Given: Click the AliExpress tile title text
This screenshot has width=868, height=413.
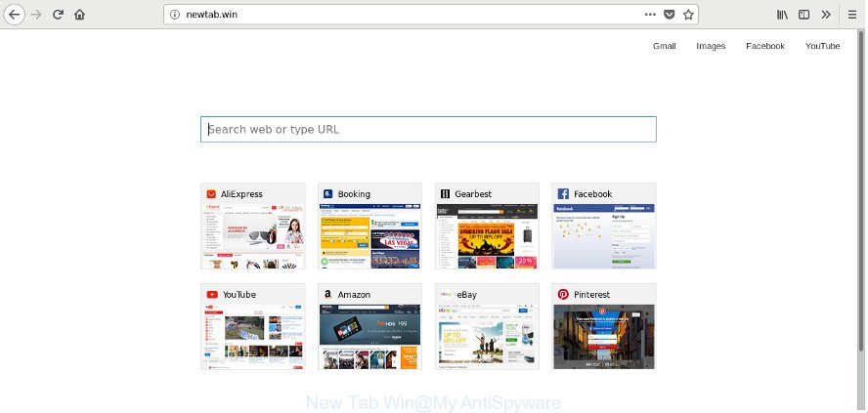Looking at the screenshot, I should click(x=241, y=194).
